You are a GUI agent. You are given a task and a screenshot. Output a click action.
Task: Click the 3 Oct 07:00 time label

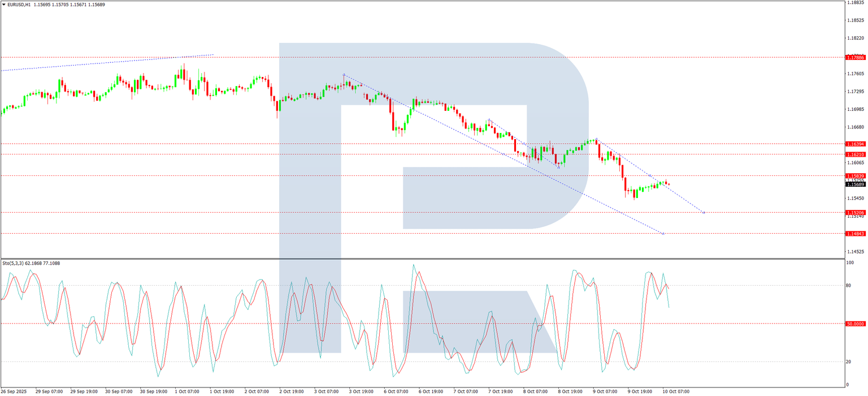click(328, 391)
